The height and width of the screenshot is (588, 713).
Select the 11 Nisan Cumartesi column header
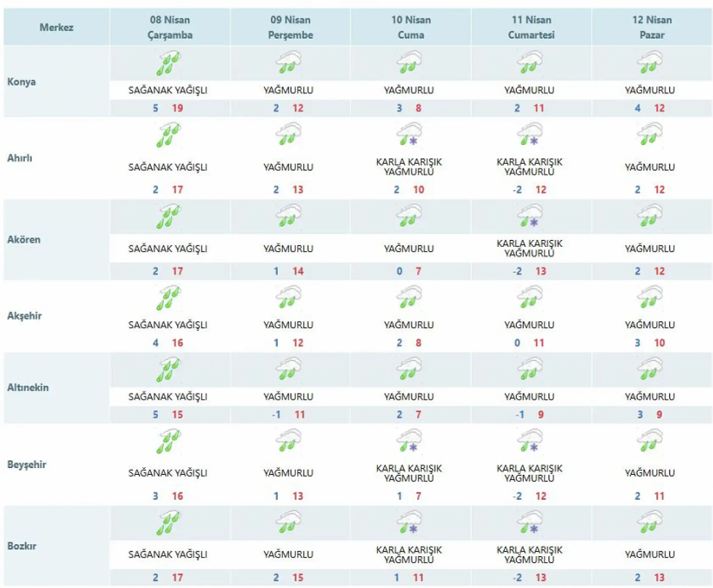[531, 27]
